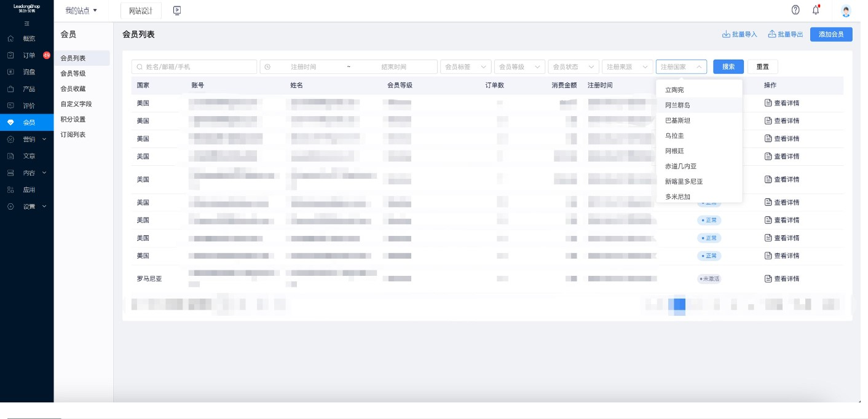Viewport: 868px width, 419px height.
Task: Select 巴基斯坦 from the country list
Action: point(677,120)
